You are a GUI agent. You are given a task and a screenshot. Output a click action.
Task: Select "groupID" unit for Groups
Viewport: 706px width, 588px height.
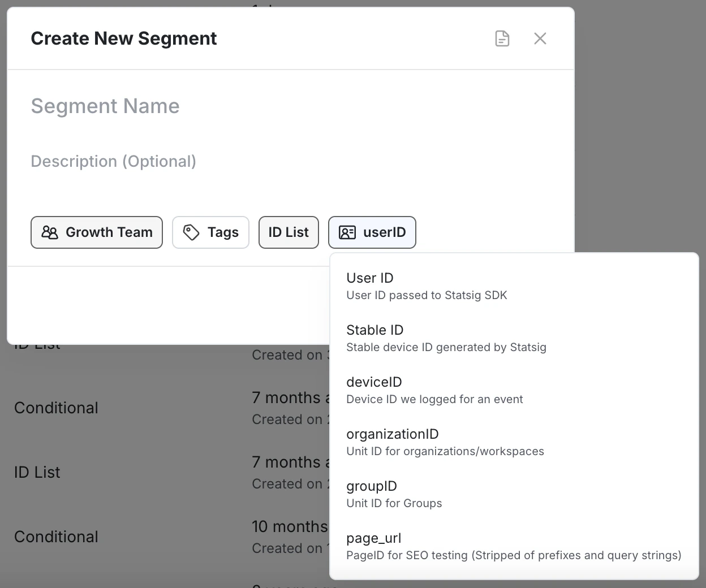394,494
